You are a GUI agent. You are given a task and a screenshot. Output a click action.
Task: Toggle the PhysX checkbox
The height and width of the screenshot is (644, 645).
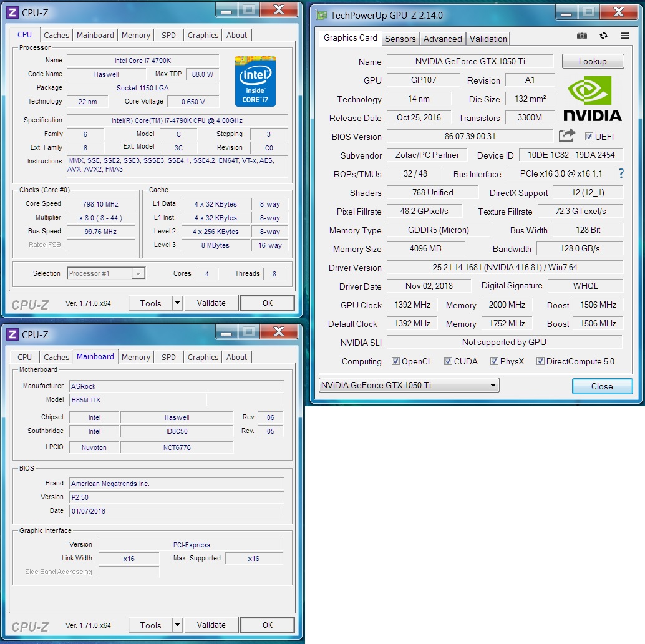(494, 361)
